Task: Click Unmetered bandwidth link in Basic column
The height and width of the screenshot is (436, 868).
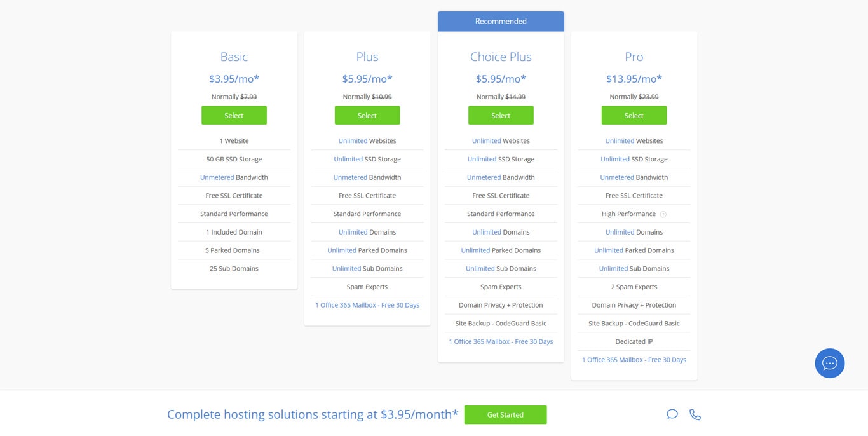Action: coord(216,177)
